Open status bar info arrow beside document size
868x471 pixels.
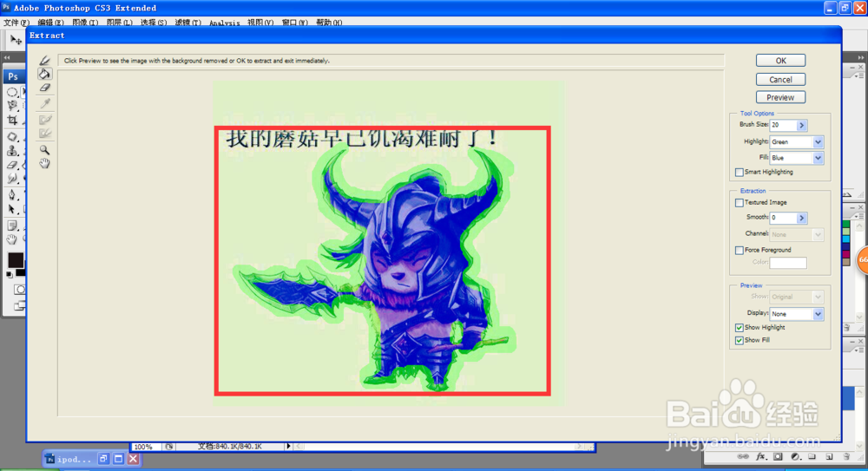tap(288, 446)
